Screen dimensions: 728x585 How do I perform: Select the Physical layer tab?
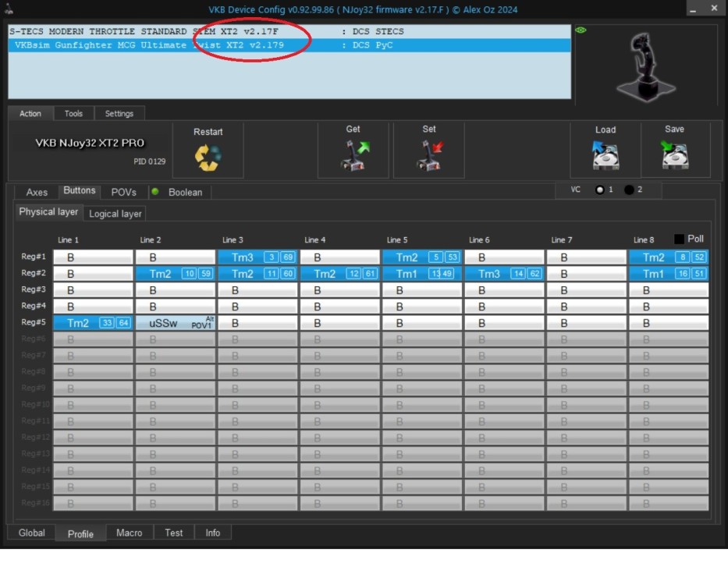[48, 211]
